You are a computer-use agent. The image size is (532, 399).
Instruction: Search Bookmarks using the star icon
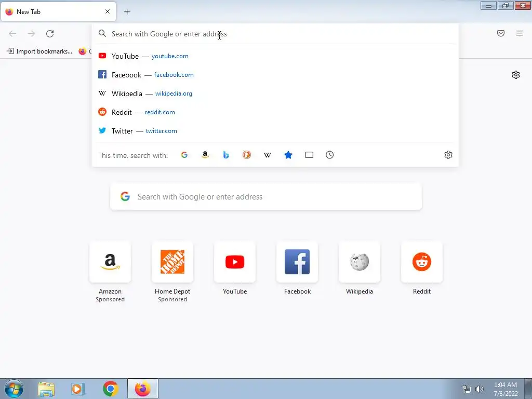point(288,155)
